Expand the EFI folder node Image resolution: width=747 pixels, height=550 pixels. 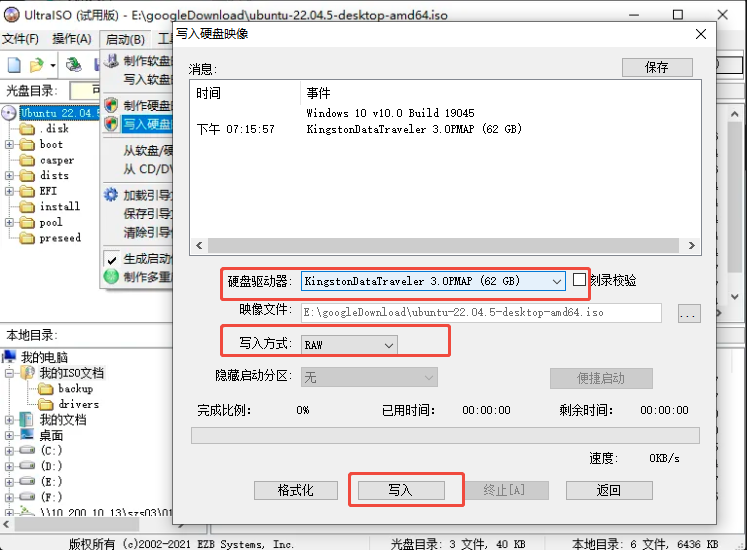[9, 191]
